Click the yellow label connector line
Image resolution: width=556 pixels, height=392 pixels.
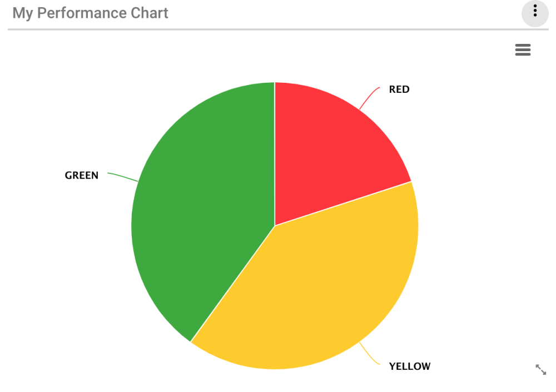369,355
